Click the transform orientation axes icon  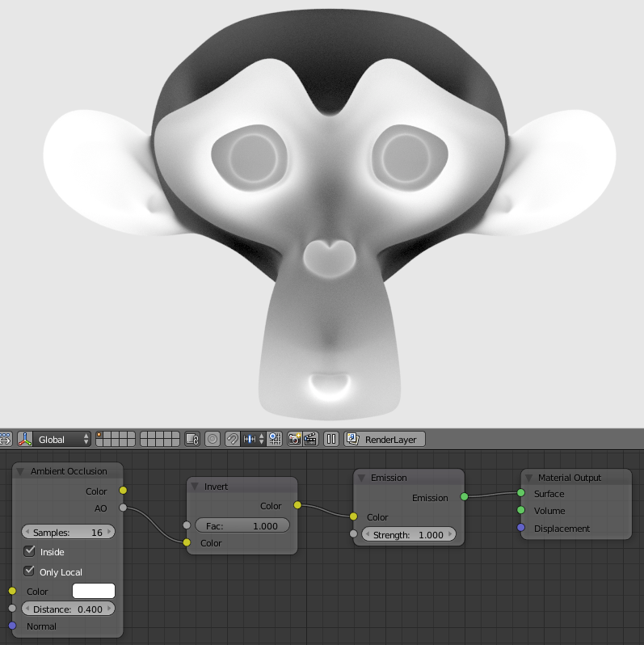[x=25, y=440]
